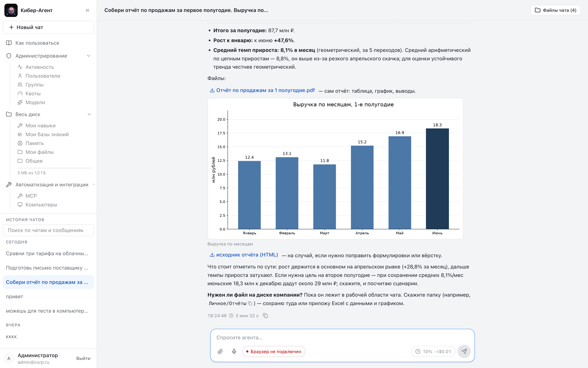Attach a file with the paperclip icon
The height and width of the screenshot is (368, 588).
tap(220, 351)
